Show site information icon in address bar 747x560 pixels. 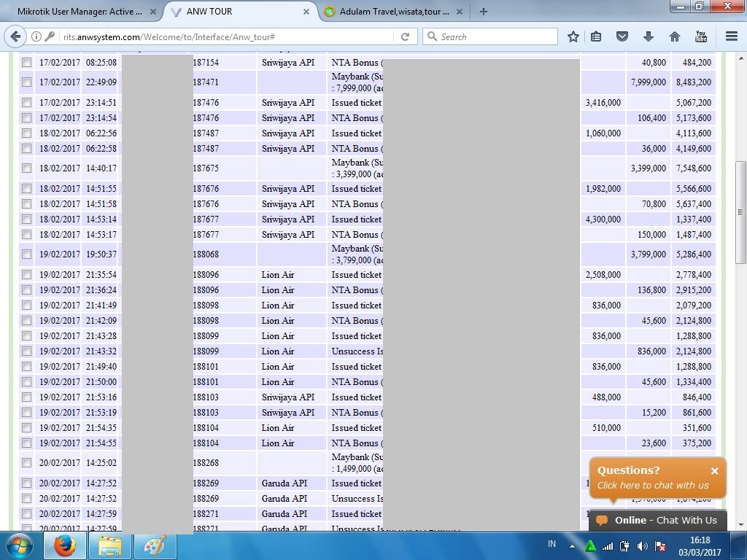pyautogui.click(x=36, y=36)
